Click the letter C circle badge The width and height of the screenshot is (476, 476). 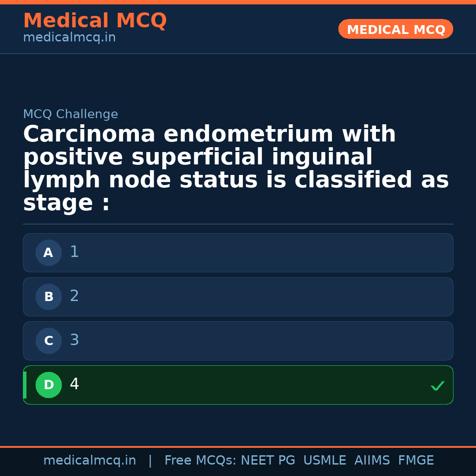coord(48,341)
